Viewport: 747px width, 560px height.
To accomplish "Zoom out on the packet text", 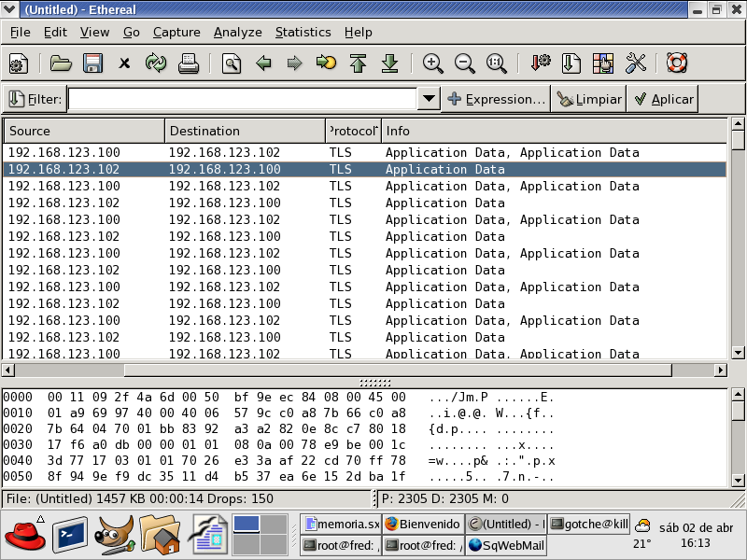I will 464,63.
